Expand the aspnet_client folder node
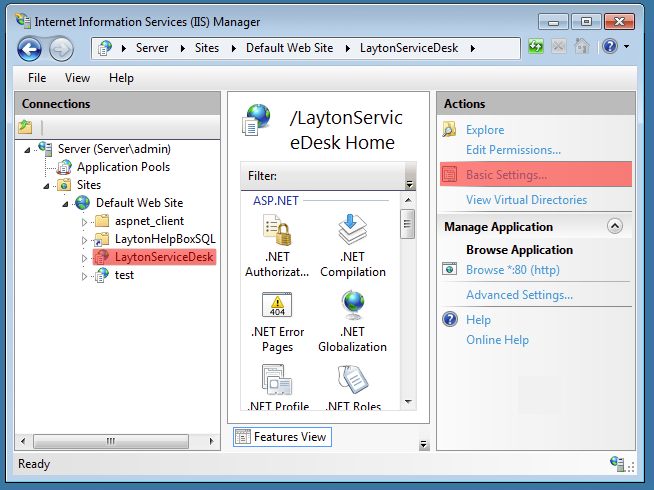The width and height of the screenshot is (654, 490). [84, 222]
